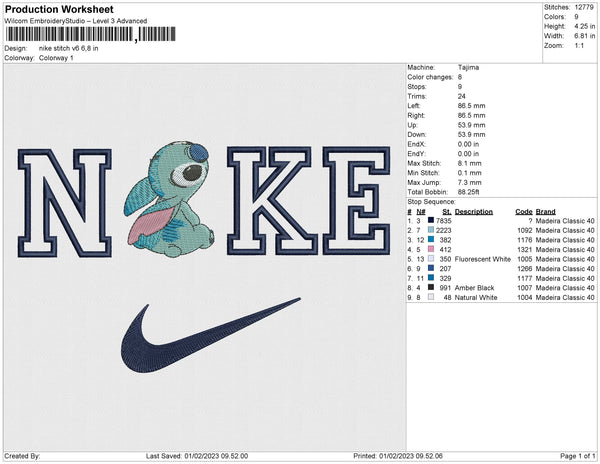Viewport: 600px width, 464px height.
Task: Click stitch count 7835 in row 1
Action: [x=443, y=221]
